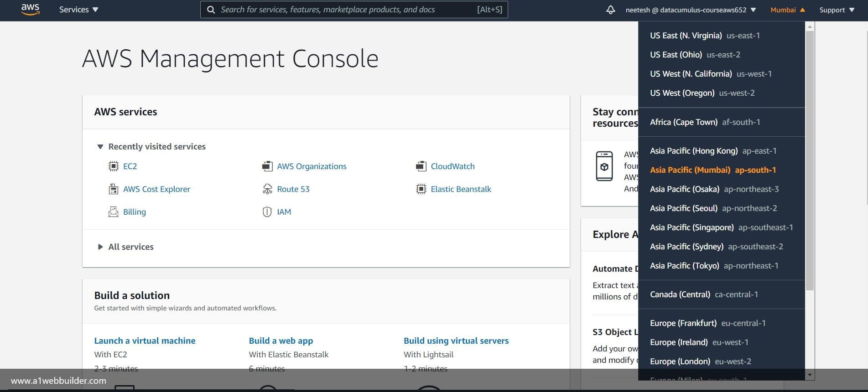Image resolution: width=868 pixels, height=392 pixels.
Task: Click Launch a virtual machine link
Action: 145,340
